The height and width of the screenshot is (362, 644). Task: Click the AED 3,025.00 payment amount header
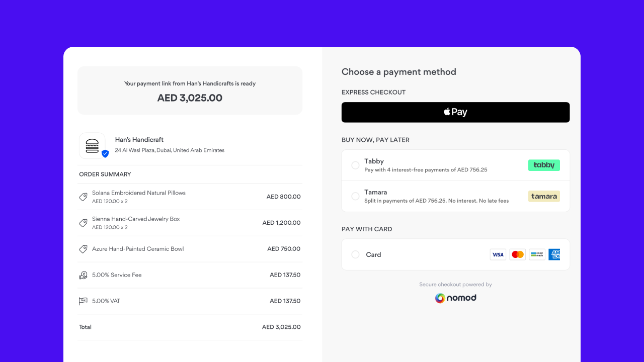tap(190, 98)
